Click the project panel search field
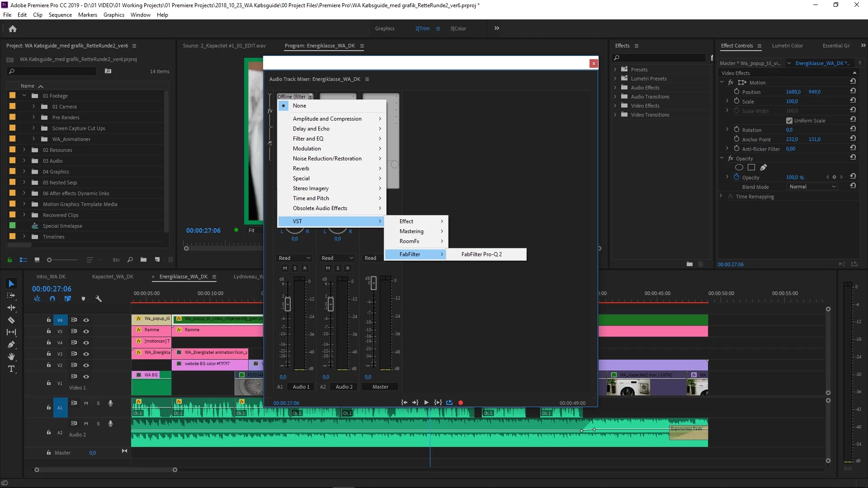 point(52,71)
